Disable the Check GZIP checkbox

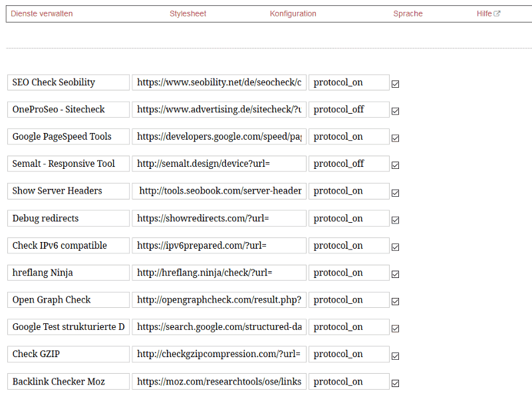coord(395,356)
